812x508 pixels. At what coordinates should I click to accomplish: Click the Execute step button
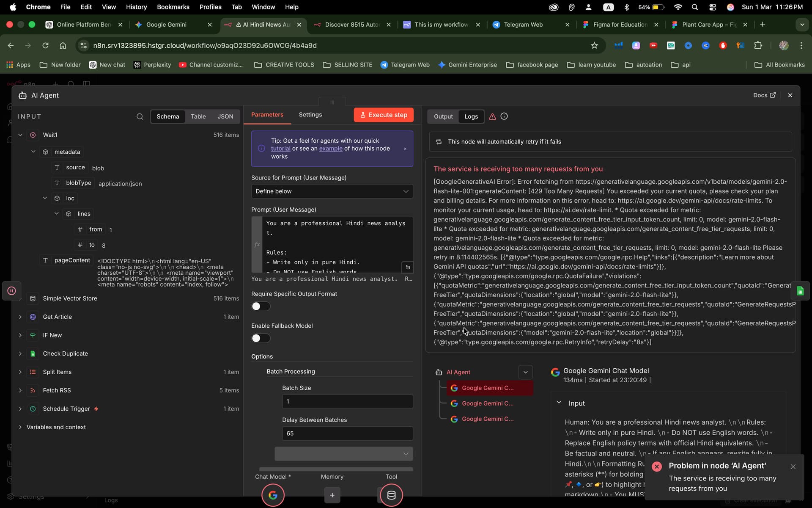384,115
